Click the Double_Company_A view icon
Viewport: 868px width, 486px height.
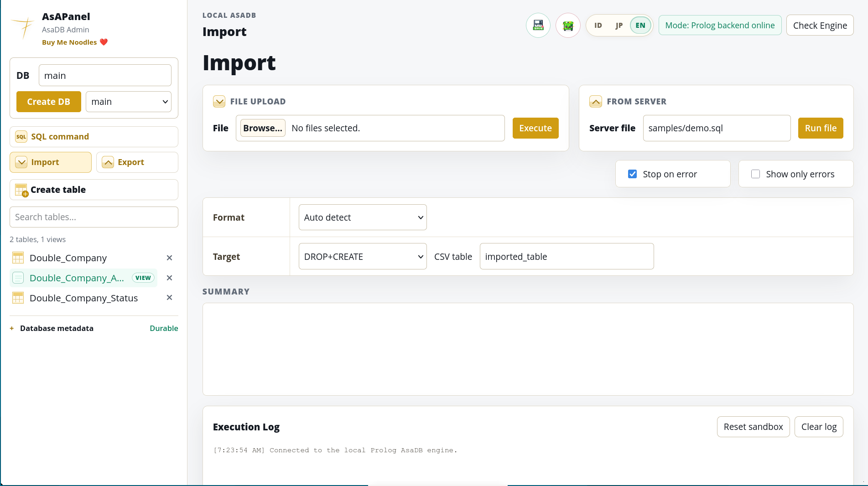pos(18,278)
